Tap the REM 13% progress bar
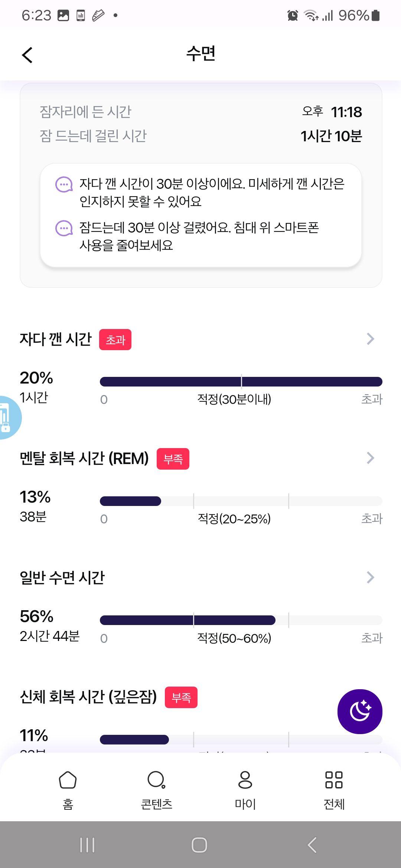This screenshot has width=401, height=868. click(241, 501)
